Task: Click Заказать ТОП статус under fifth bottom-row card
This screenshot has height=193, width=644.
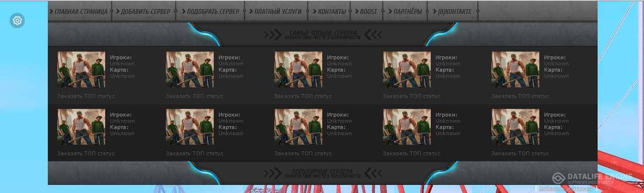Action: point(520,153)
